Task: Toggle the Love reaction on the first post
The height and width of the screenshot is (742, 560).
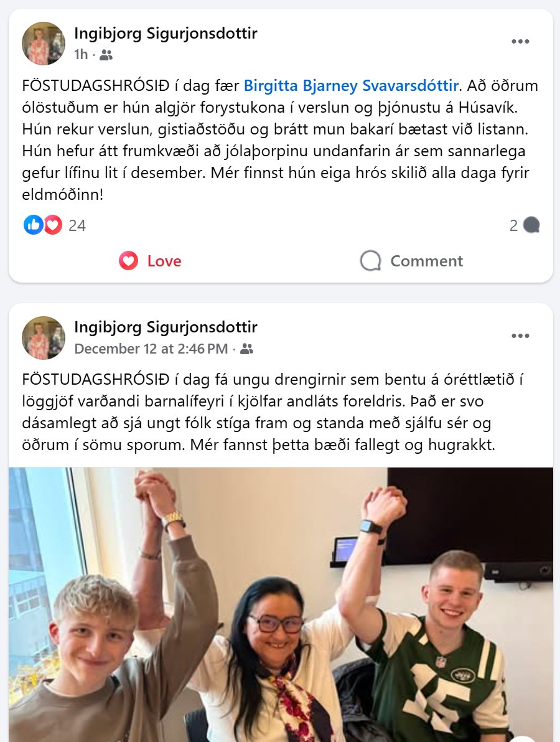Action: pos(151,261)
